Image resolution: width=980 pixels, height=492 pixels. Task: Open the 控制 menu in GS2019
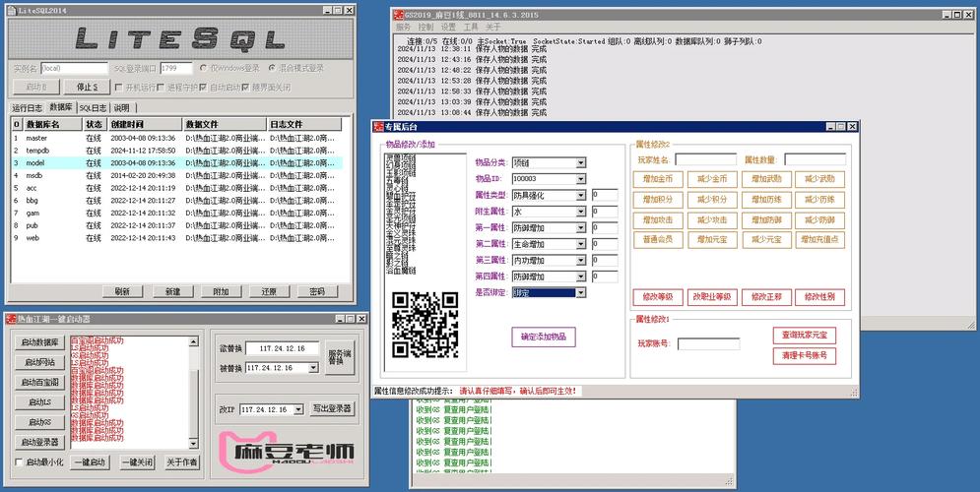coord(425,28)
